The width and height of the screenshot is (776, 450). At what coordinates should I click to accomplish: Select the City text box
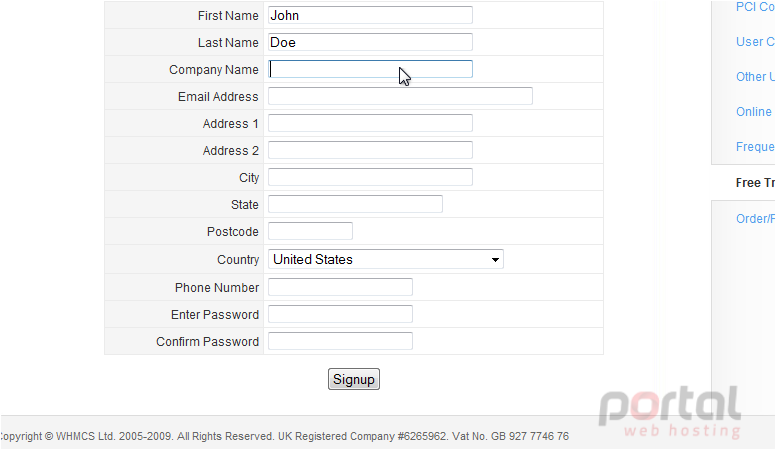click(370, 177)
